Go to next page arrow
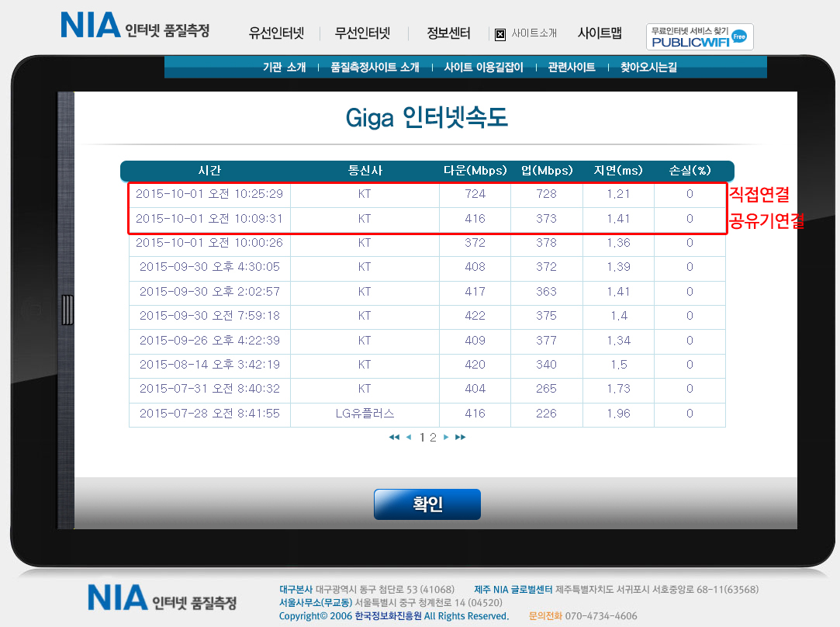 tap(446, 438)
